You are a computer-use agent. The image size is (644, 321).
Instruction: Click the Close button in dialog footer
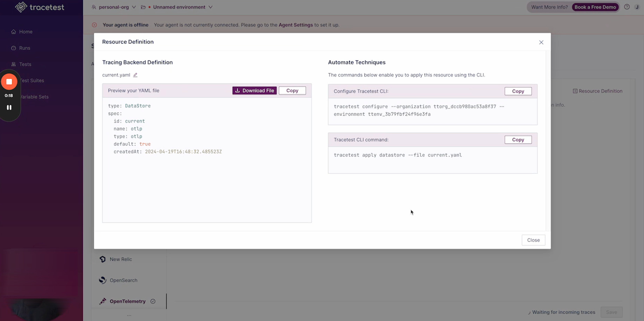click(x=533, y=240)
